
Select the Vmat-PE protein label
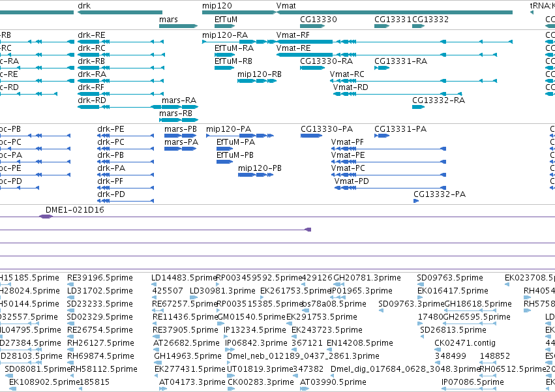tap(348, 155)
